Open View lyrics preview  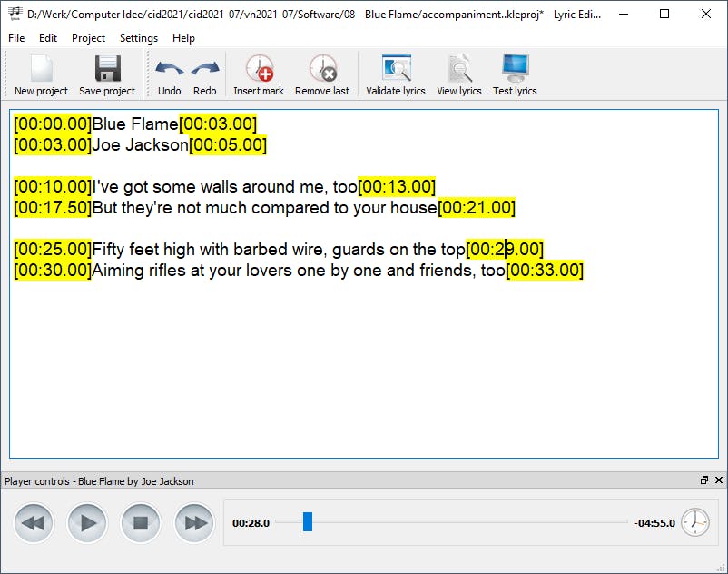coord(459,74)
